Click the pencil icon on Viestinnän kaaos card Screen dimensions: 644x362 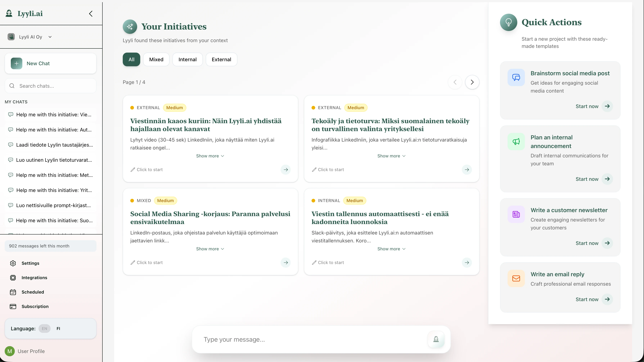click(x=133, y=170)
